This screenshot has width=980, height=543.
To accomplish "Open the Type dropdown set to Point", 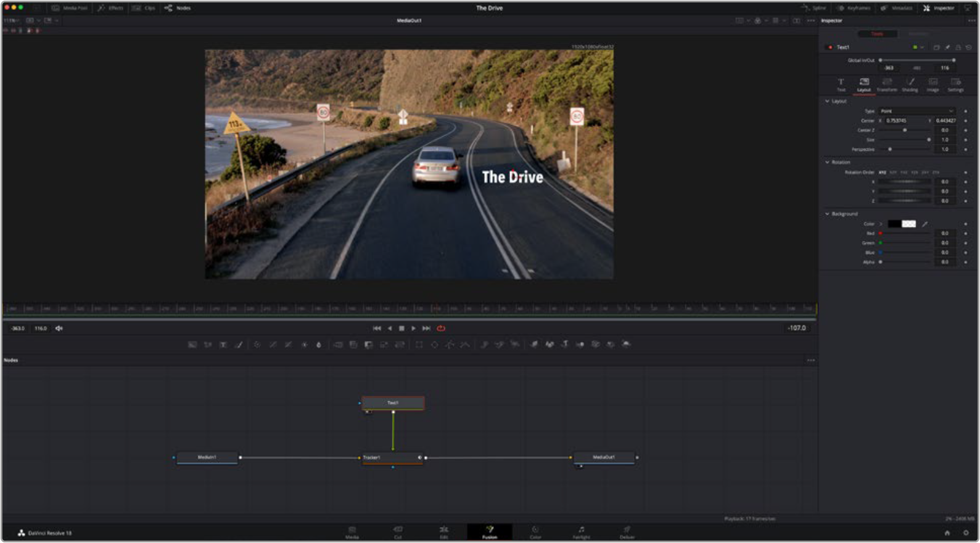I will [916, 111].
